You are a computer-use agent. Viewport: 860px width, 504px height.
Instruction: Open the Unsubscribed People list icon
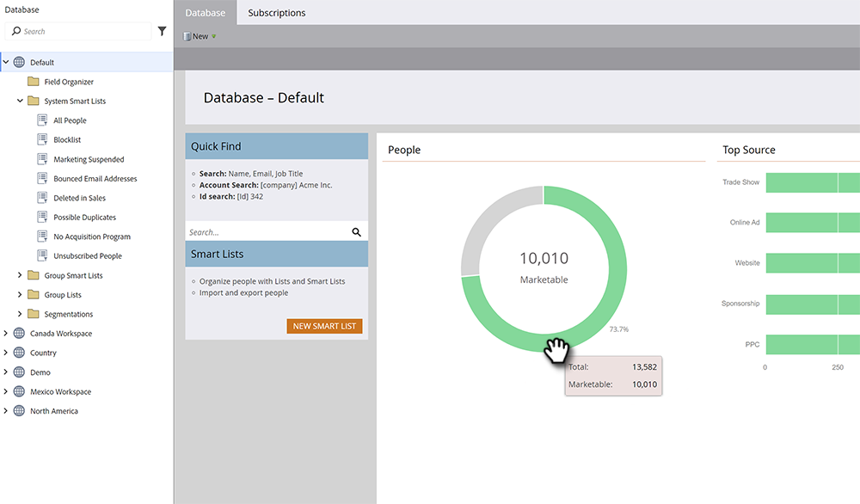pyautogui.click(x=42, y=255)
